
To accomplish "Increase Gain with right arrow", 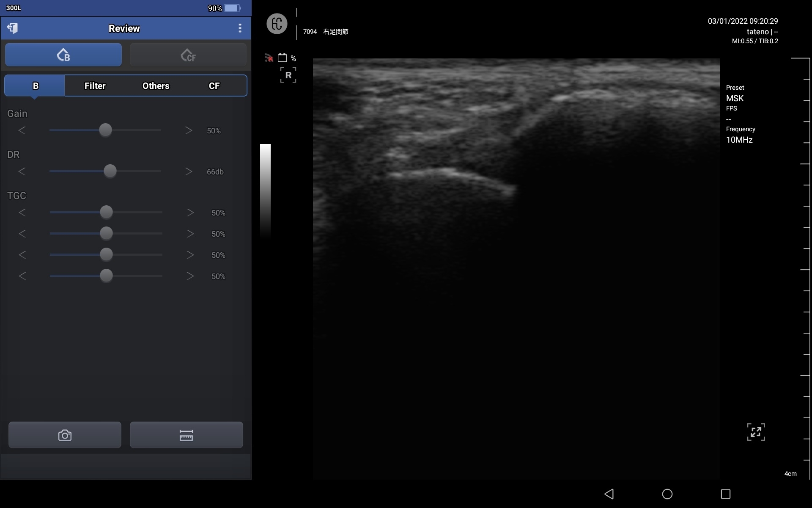I will tap(189, 130).
